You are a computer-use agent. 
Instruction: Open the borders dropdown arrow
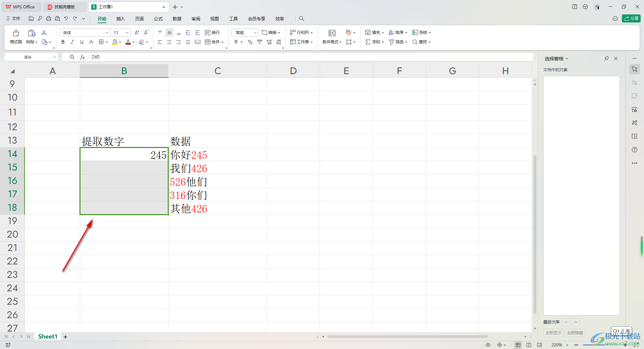(x=107, y=42)
